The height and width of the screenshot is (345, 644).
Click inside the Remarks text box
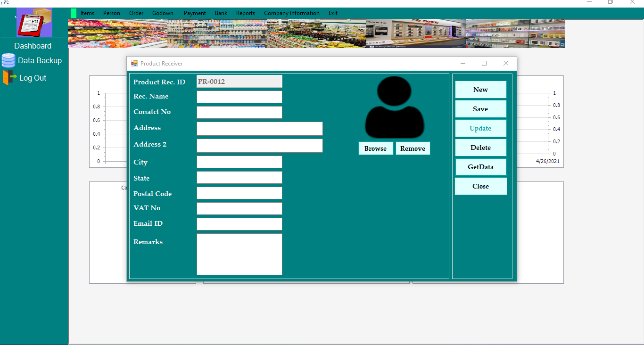tap(239, 254)
